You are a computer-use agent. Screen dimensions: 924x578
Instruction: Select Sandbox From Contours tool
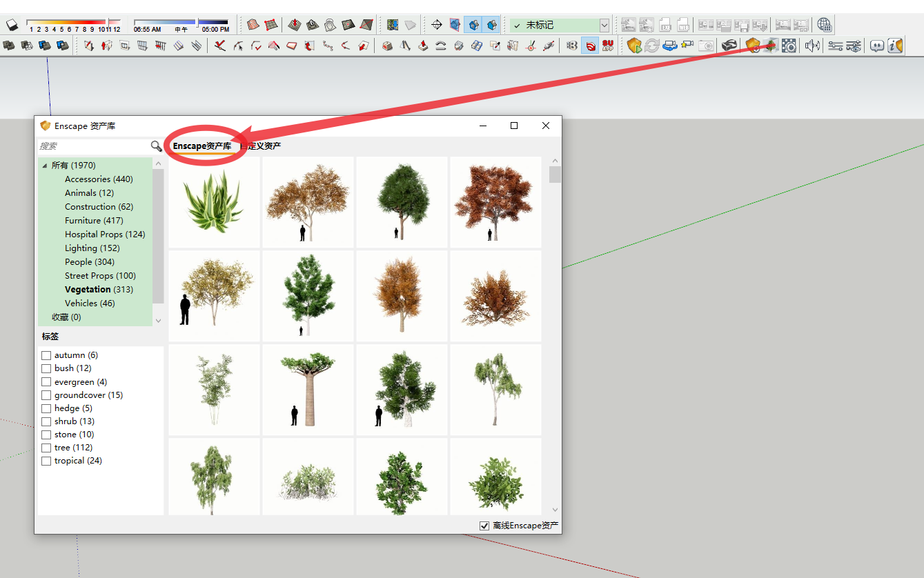[x=253, y=25]
